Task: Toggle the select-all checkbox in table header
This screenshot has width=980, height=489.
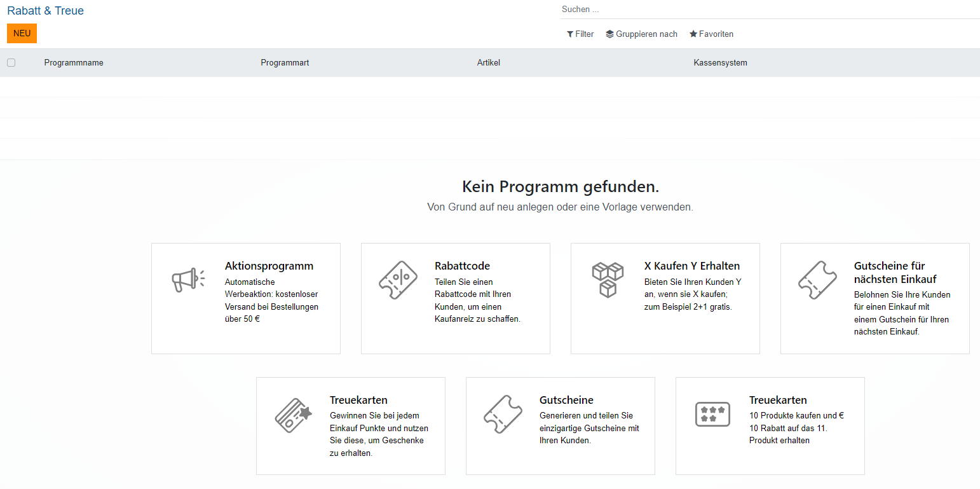Action: 11,63
